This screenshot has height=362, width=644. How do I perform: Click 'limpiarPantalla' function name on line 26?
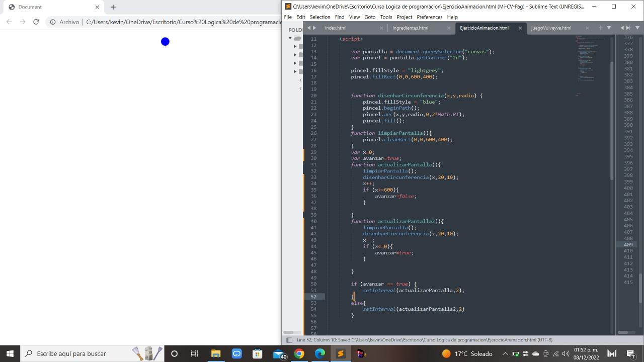[x=401, y=133]
